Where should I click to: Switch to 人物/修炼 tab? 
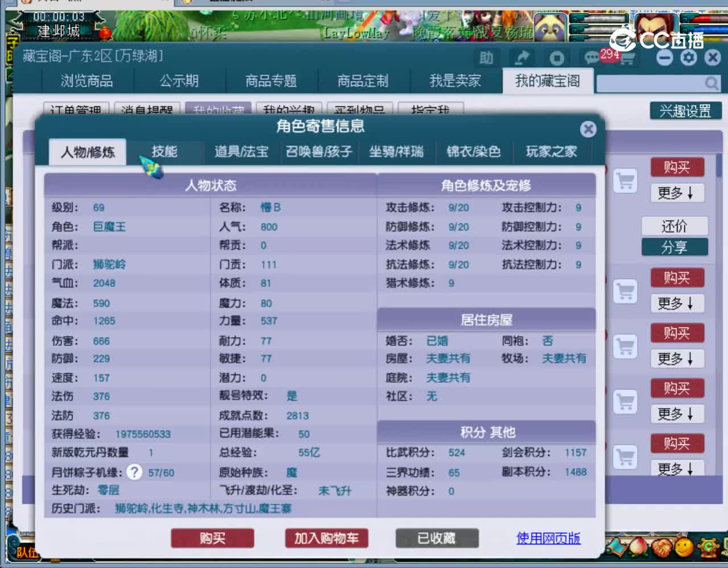(88, 152)
